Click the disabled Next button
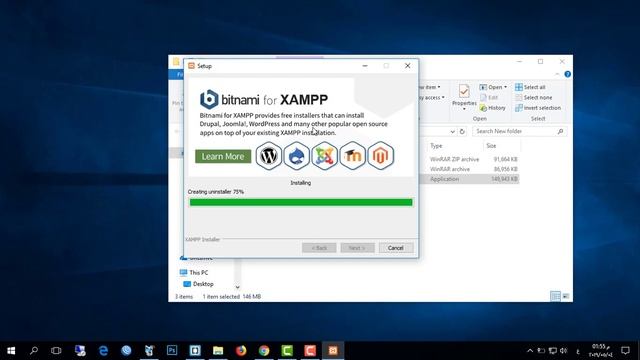Image resolution: width=640 pixels, height=360 pixels. 357,248
